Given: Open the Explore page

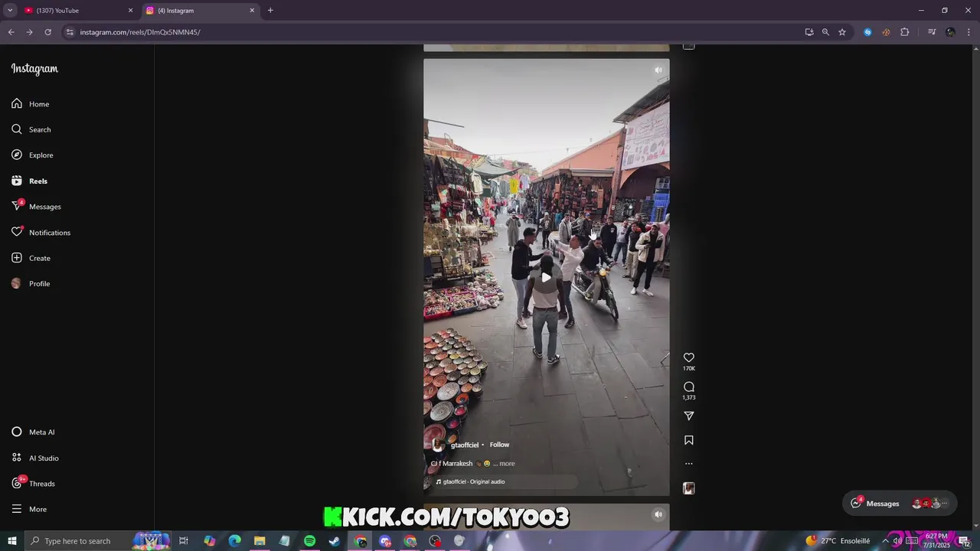Looking at the screenshot, I should point(33,155).
